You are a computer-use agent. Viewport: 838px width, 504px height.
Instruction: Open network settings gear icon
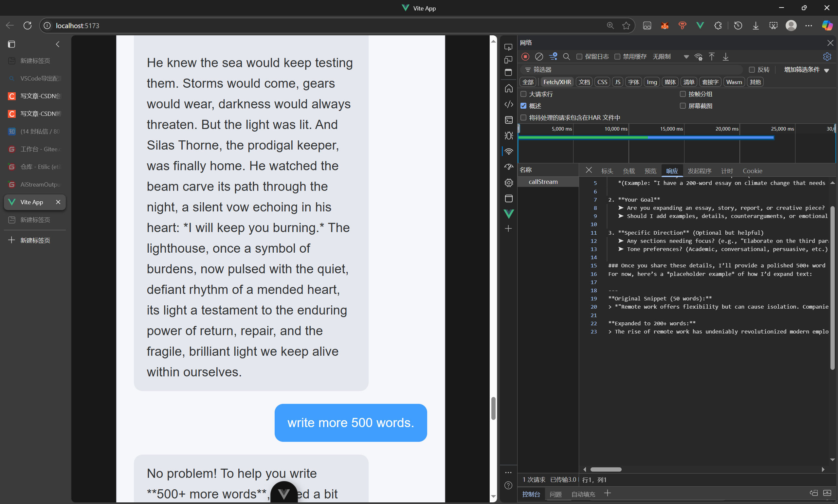(x=827, y=56)
